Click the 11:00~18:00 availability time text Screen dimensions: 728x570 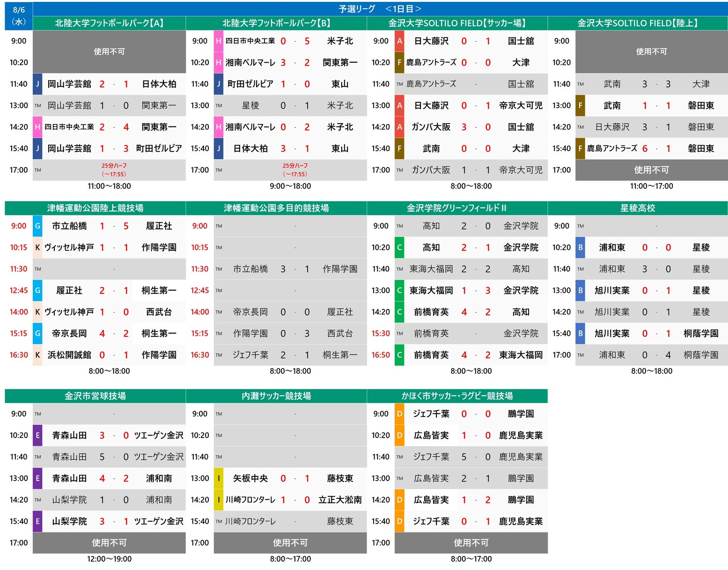click(109, 186)
